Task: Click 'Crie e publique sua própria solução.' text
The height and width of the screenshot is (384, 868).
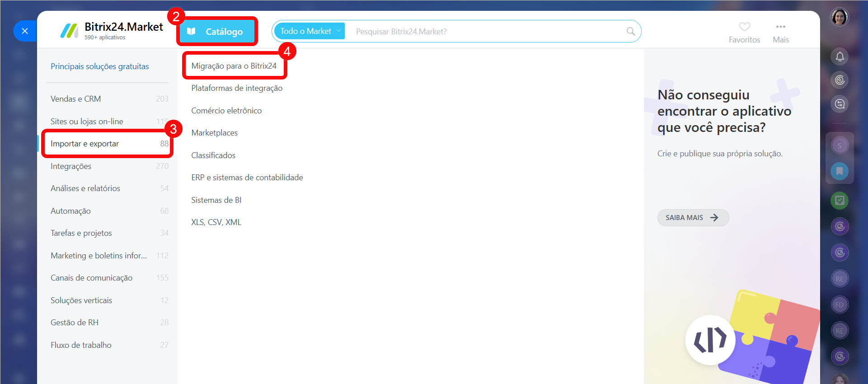Action: tap(720, 154)
